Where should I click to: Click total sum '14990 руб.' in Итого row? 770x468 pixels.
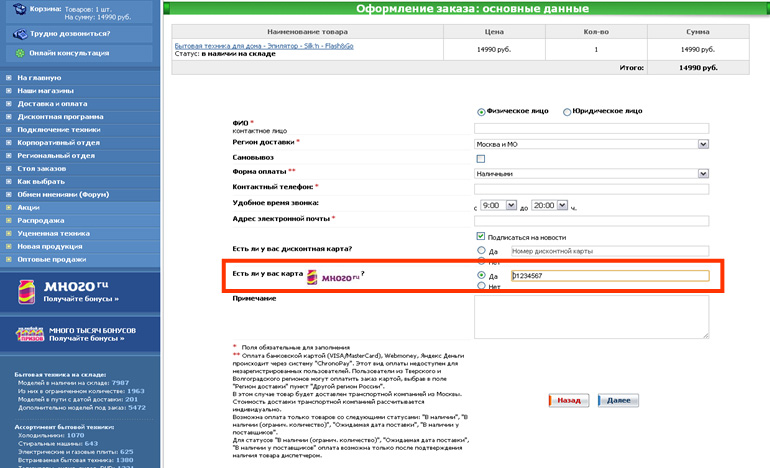pos(698,68)
